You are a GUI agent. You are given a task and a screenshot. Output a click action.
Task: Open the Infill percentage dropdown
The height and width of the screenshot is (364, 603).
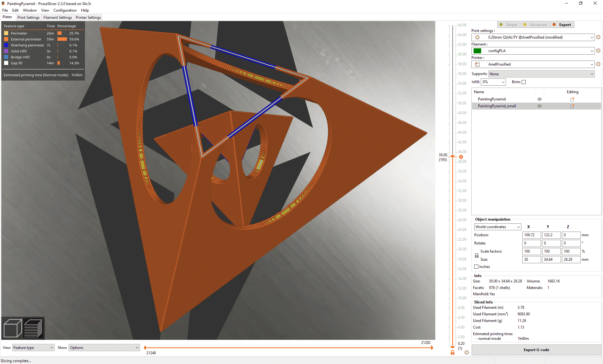493,82
